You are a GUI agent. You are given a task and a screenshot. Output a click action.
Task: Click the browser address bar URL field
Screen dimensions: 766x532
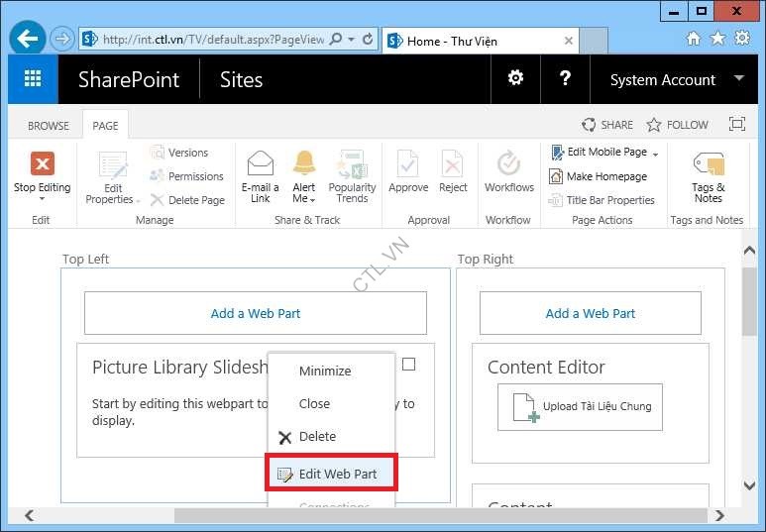coord(213,40)
